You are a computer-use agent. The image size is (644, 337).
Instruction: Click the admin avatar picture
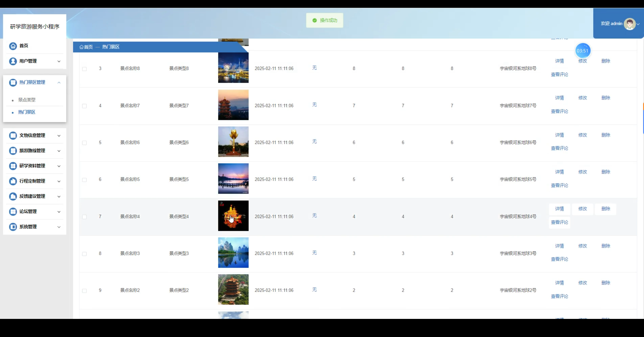click(630, 24)
